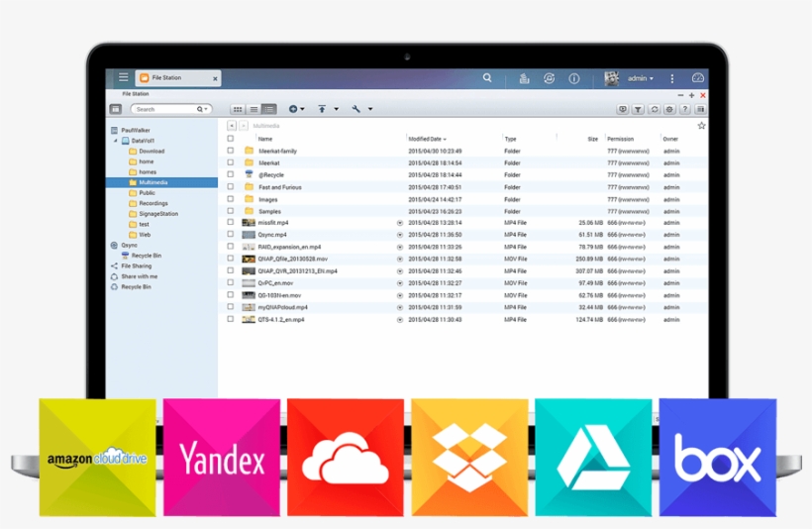Click the Box tile
Image resolution: width=812 pixels, height=529 pixels.
point(718,457)
